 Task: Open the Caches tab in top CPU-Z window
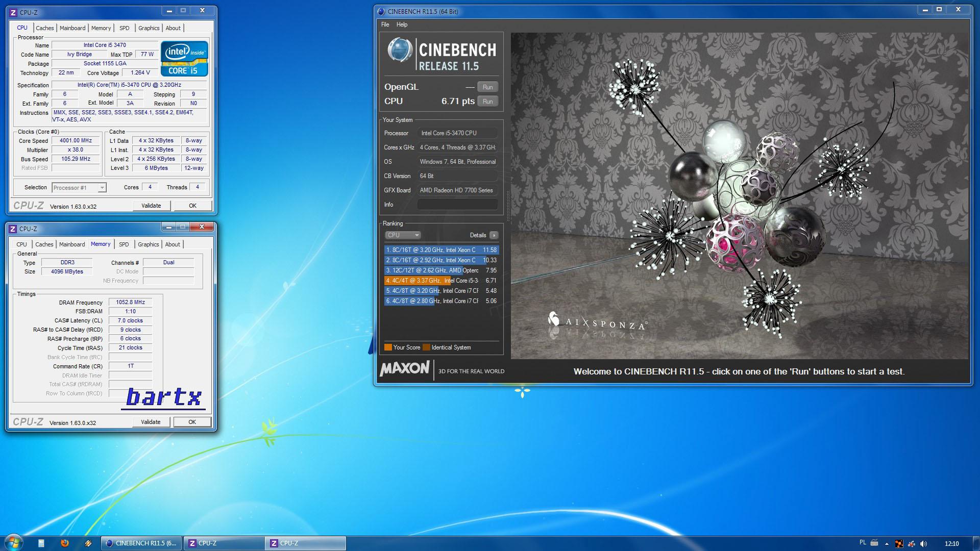(45, 28)
